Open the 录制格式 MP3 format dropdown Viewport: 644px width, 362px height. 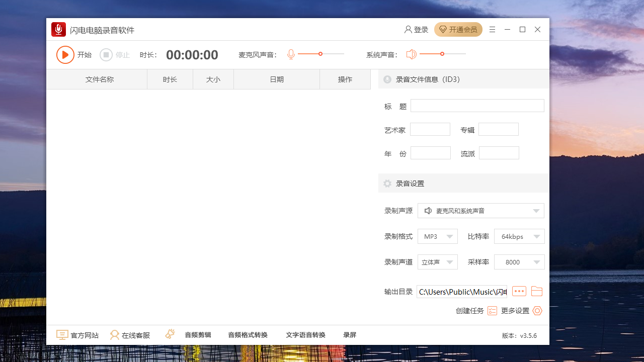[x=450, y=236]
